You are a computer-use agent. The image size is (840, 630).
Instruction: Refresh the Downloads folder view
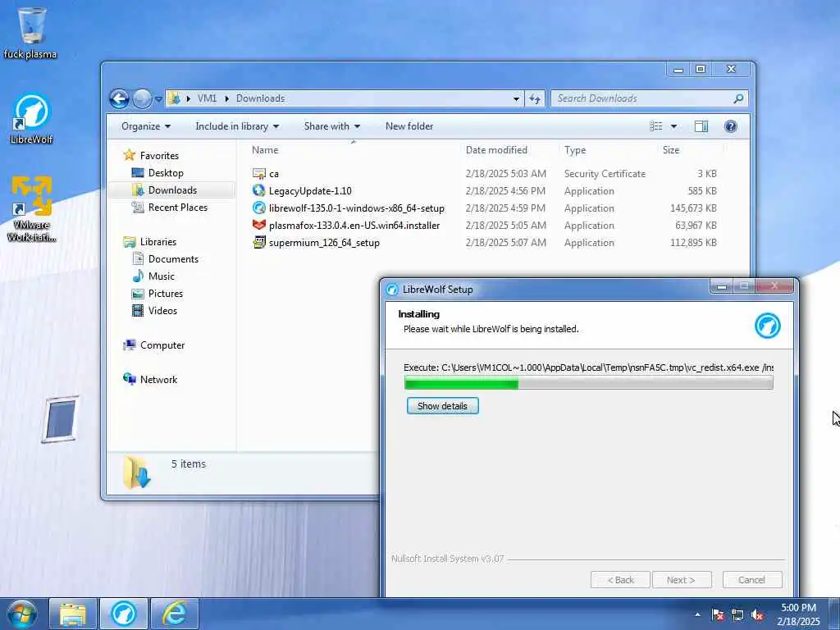click(535, 98)
